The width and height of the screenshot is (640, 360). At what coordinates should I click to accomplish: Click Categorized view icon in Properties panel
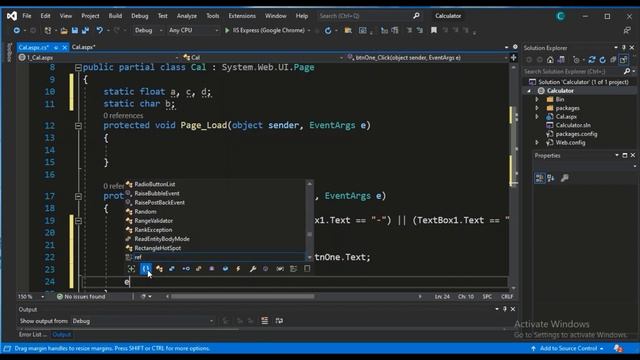point(540,178)
